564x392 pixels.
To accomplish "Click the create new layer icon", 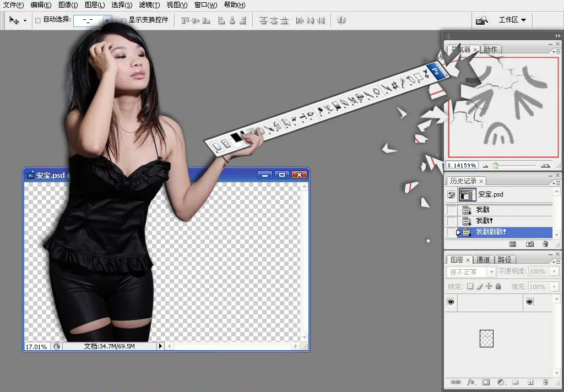I will tap(530, 382).
